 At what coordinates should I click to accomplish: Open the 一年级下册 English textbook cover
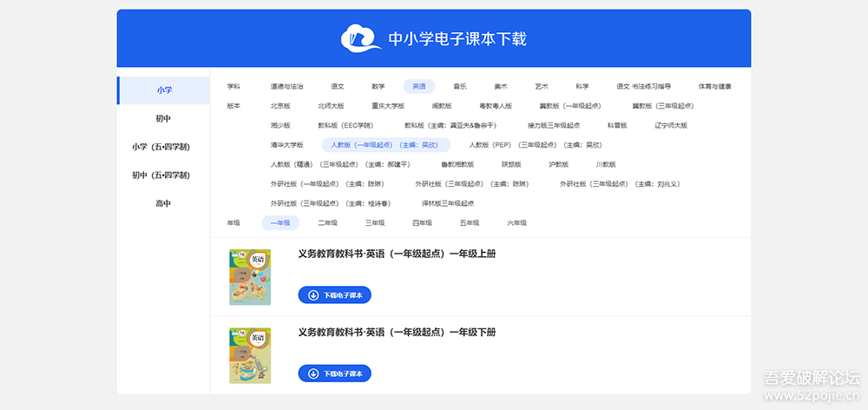[250, 355]
